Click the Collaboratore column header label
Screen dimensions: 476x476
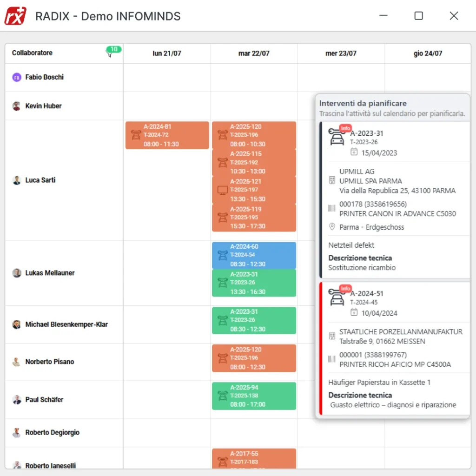pos(32,53)
